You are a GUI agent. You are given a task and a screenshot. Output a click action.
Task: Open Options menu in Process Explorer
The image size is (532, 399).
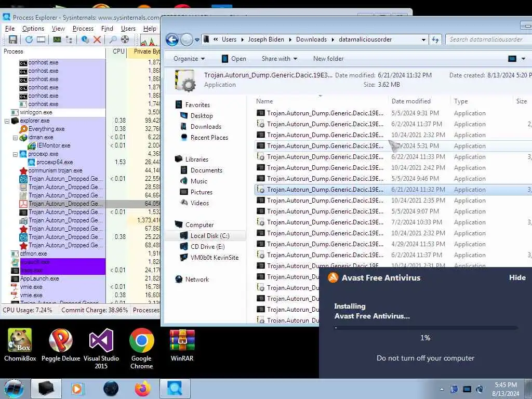(33, 29)
